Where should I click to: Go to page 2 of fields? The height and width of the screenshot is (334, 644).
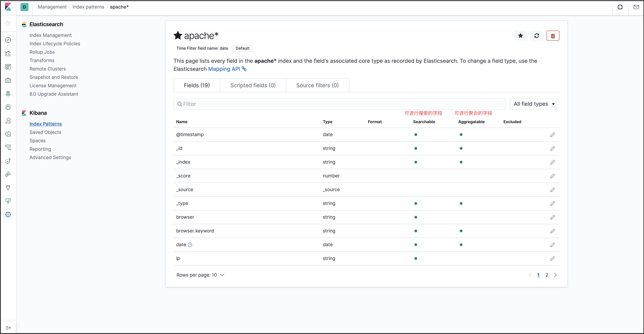pos(547,275)
